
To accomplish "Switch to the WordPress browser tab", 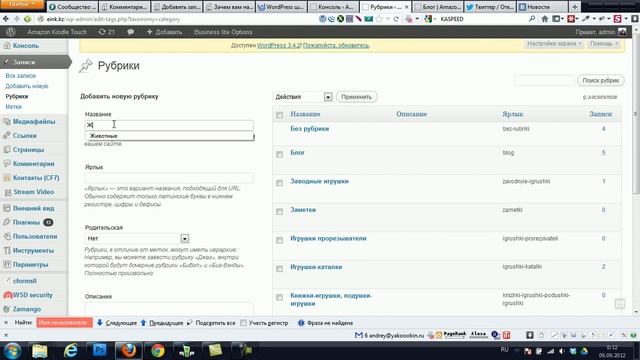I will pos(282,7).
